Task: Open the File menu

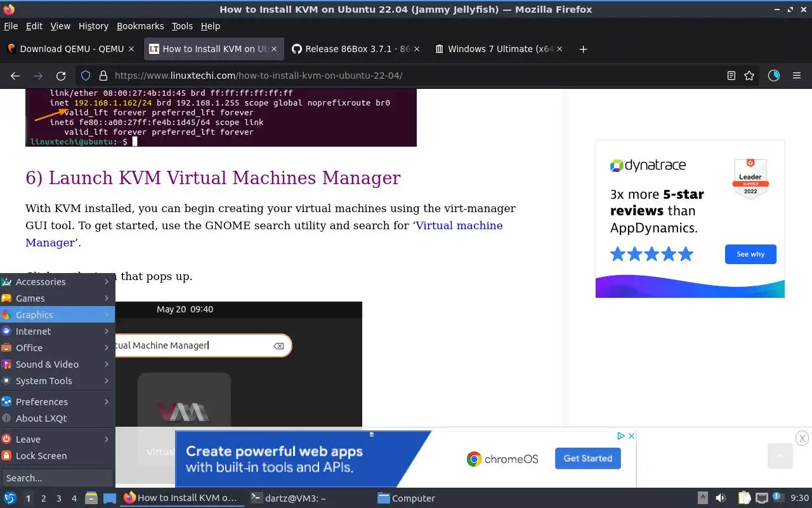Action: click(x=11, y=26)
